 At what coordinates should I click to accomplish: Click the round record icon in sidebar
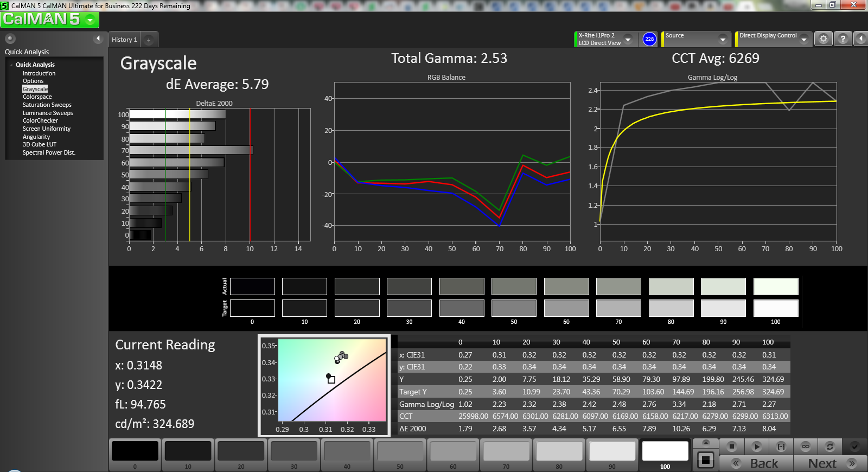pyautogui.click(x=10, y=39)
